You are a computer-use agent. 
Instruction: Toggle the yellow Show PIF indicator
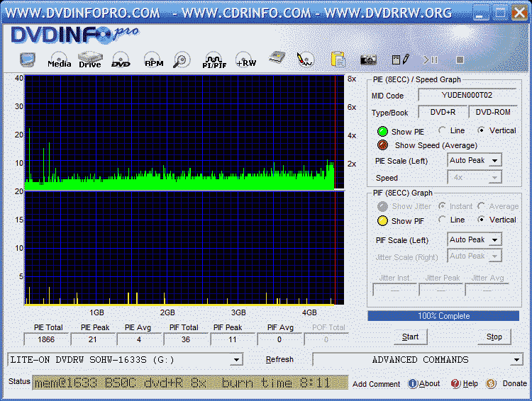click(x=383, y=220)
